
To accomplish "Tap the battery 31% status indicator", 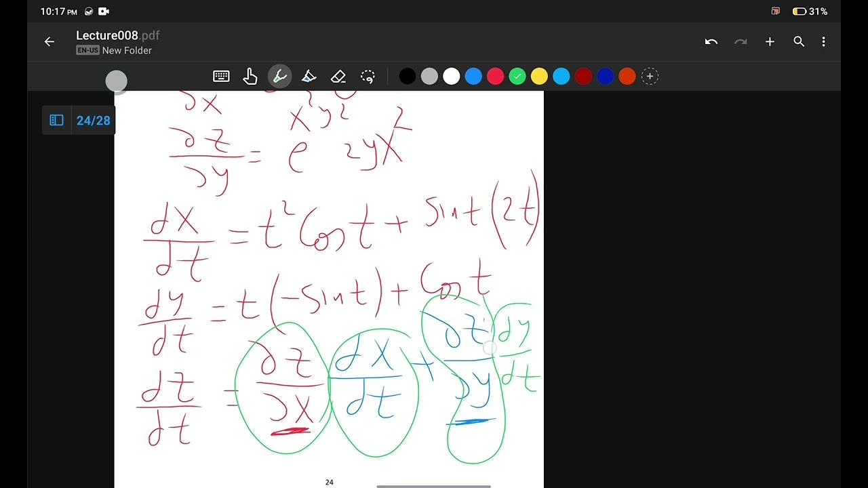I will tap(810, 12).
